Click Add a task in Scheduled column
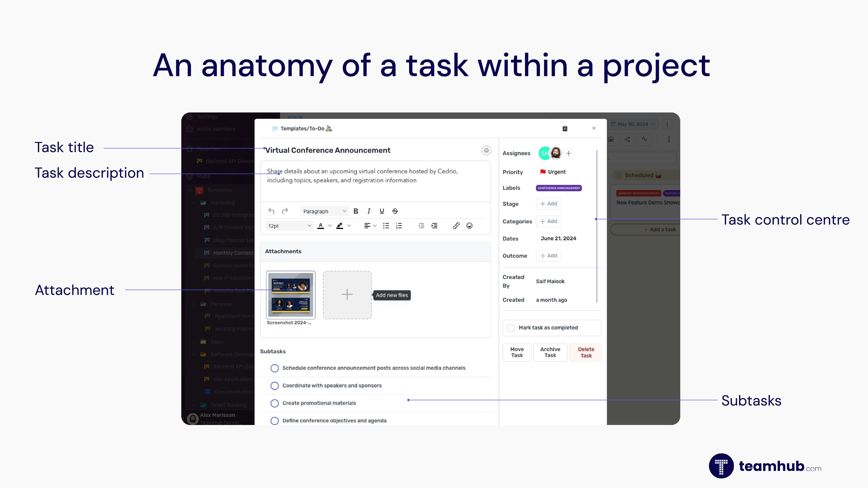The width and height of the screenshot is (868, 488). pyautogui.click(x=645, y=229)
